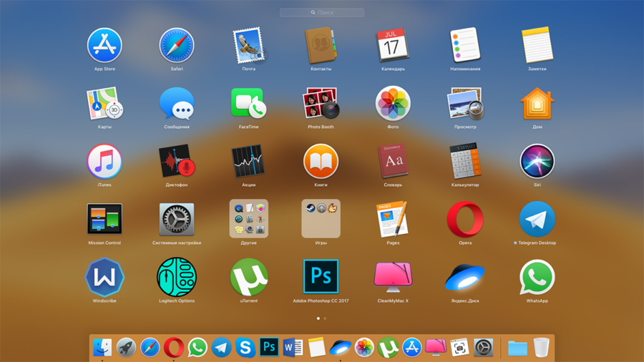This screenshot has width=644, height=362.
Task: Click the Microsoft Word icon in the Dock
Action: coord(293,348)
